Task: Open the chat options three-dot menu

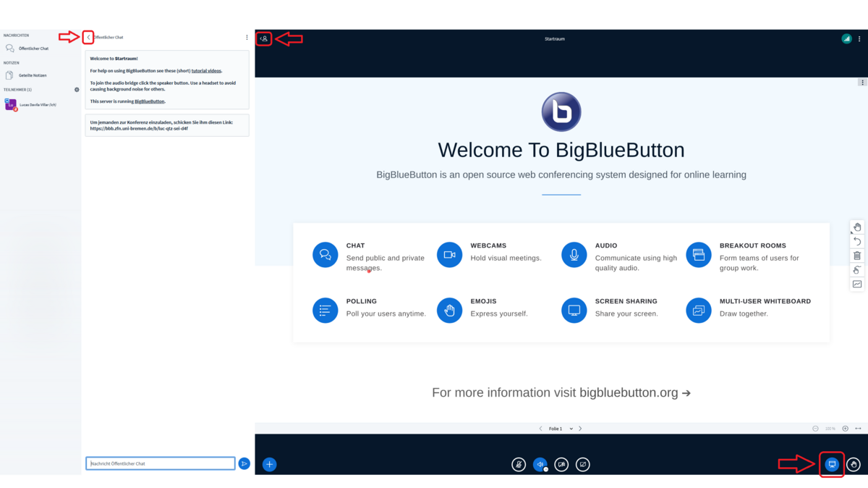Action: click(x=247, y=37)
